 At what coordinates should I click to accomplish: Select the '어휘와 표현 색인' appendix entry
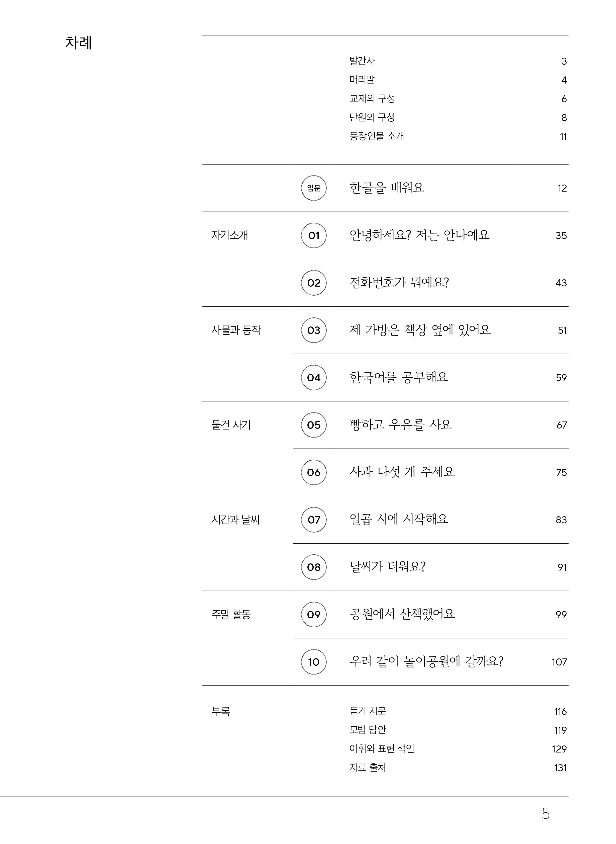coord(381,748)
